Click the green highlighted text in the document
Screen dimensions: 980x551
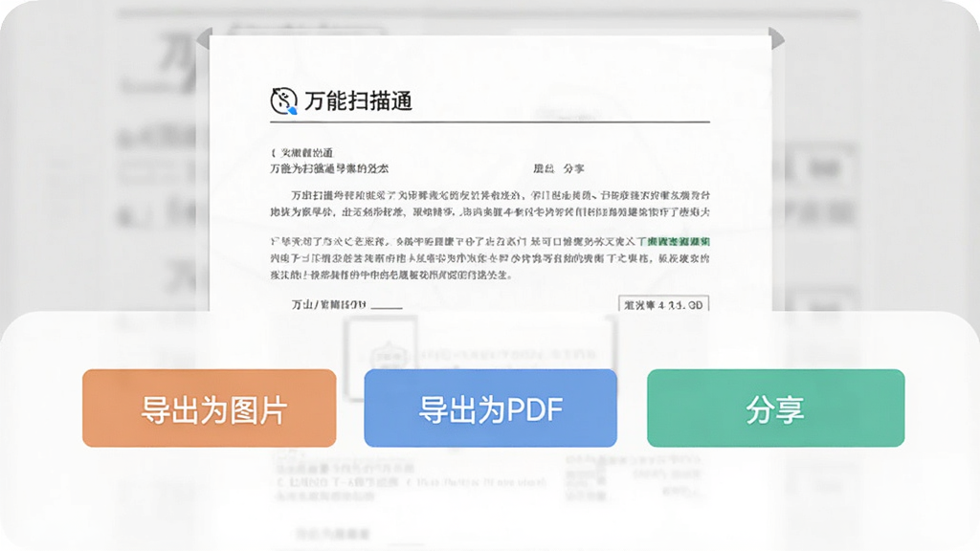tap(679, 242)
